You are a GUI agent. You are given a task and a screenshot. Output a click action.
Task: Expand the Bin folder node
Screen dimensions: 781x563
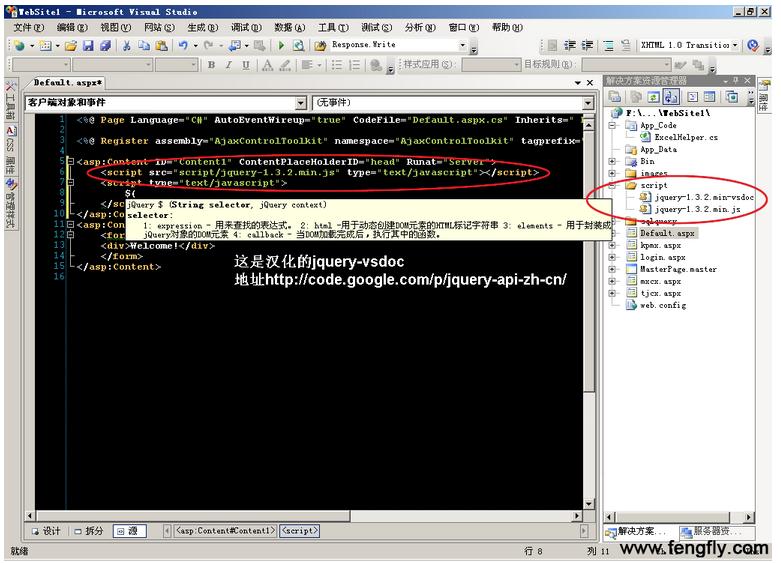click(x=612, y=161)
